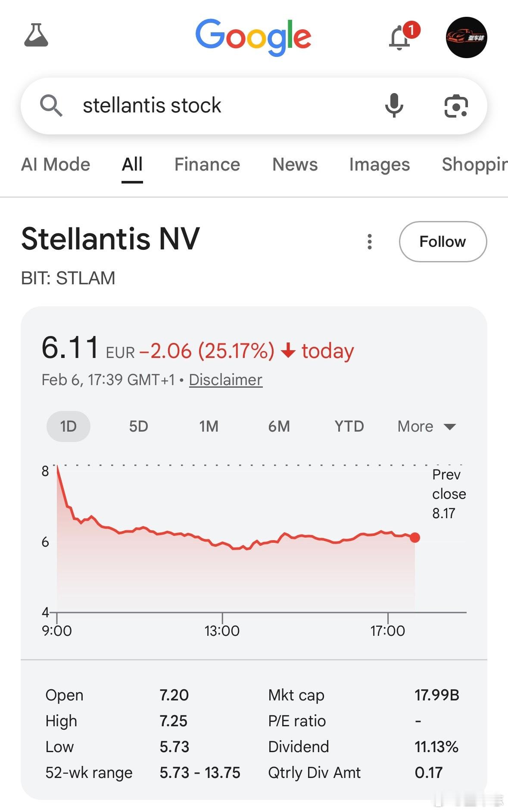Tap the profile avatar picture
The image size is (508, 812).
[x=466, y=37]
